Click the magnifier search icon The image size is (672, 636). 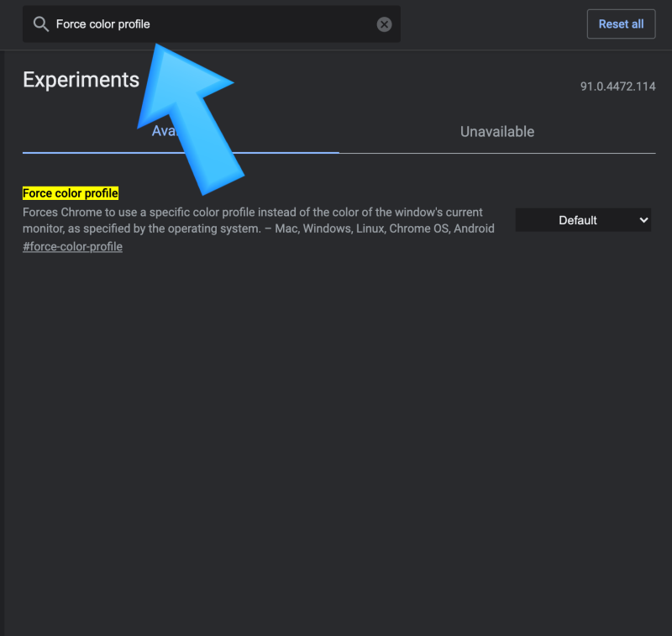[x=40, y=24]
